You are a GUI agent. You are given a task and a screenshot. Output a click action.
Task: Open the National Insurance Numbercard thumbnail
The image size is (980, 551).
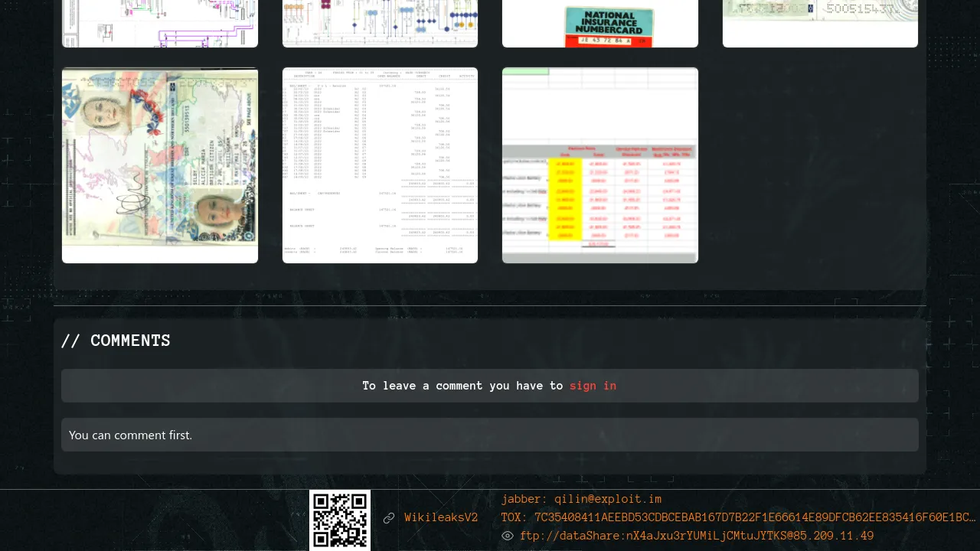click(x=600, y=24)
